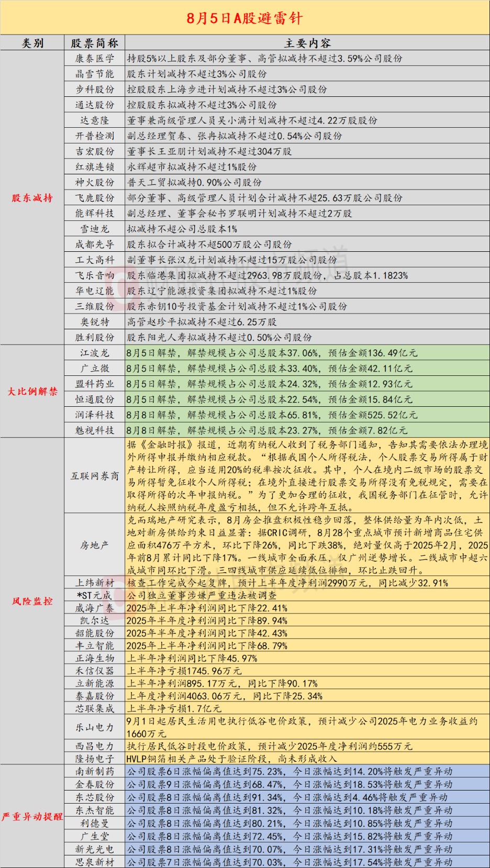Select stock name 东芯股份
The height and width of the screenshot is (868, 490).
[x=95, y=797]
